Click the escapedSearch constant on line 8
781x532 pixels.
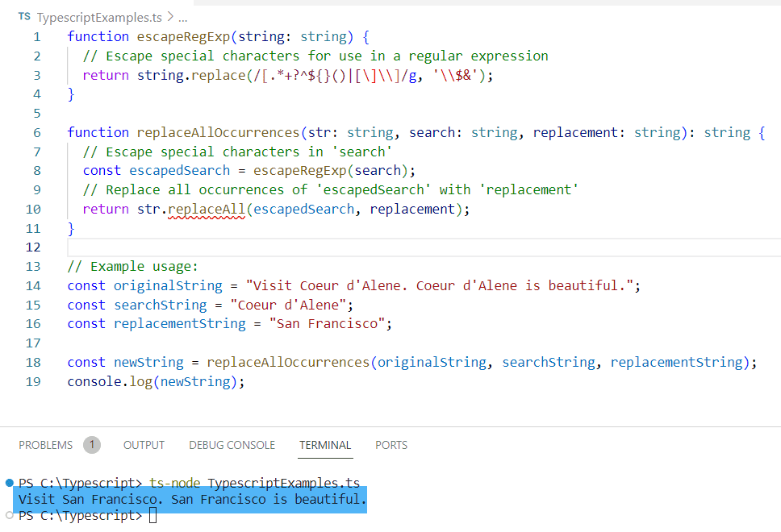pyautogui.click(x=180, y=171)
